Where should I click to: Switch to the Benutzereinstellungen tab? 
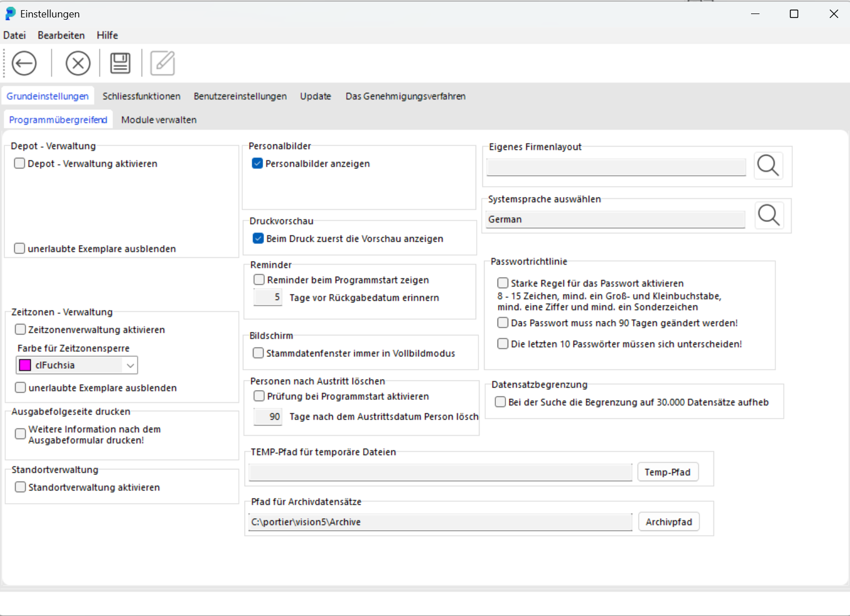click(x=240, y=96)
